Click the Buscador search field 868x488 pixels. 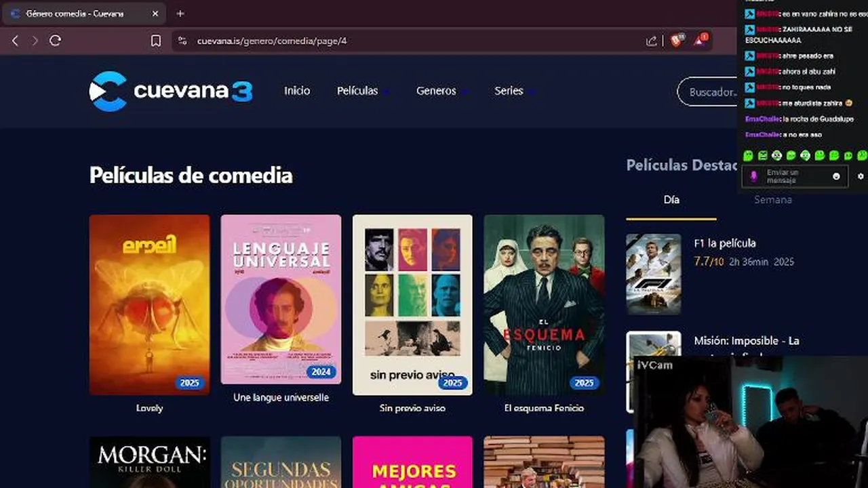click(707, 91)
